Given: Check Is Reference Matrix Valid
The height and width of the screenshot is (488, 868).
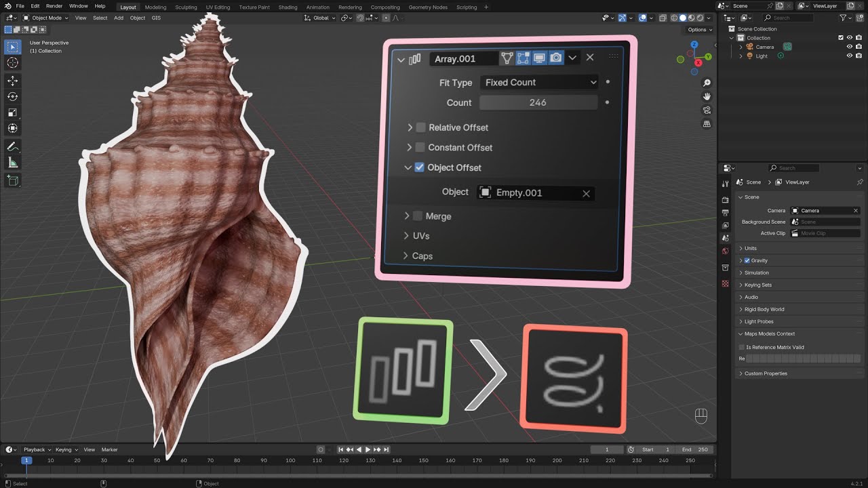Looking at the screenshot, I should coord(742,347).
